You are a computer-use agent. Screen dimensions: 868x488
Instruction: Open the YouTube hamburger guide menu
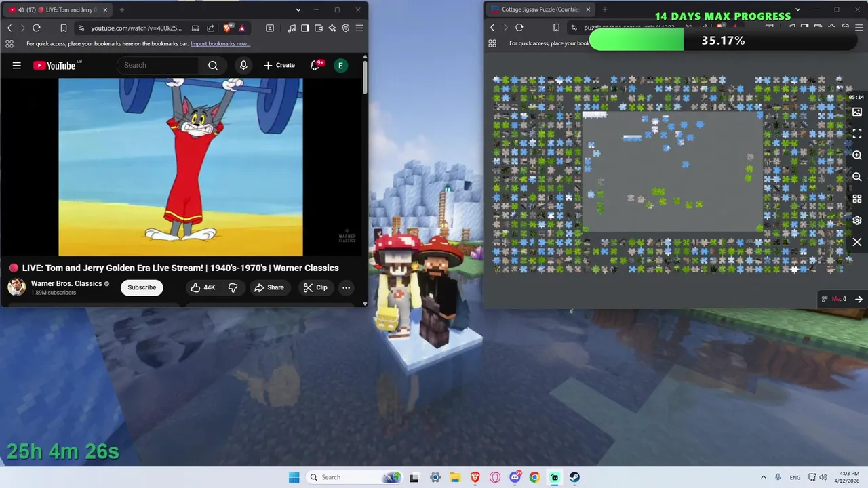coord(17,65)
